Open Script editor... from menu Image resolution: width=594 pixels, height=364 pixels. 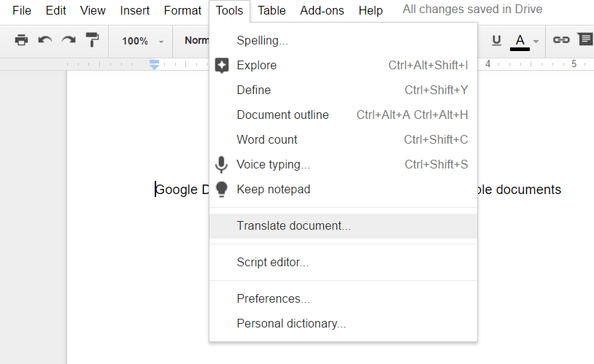(343, 262)
